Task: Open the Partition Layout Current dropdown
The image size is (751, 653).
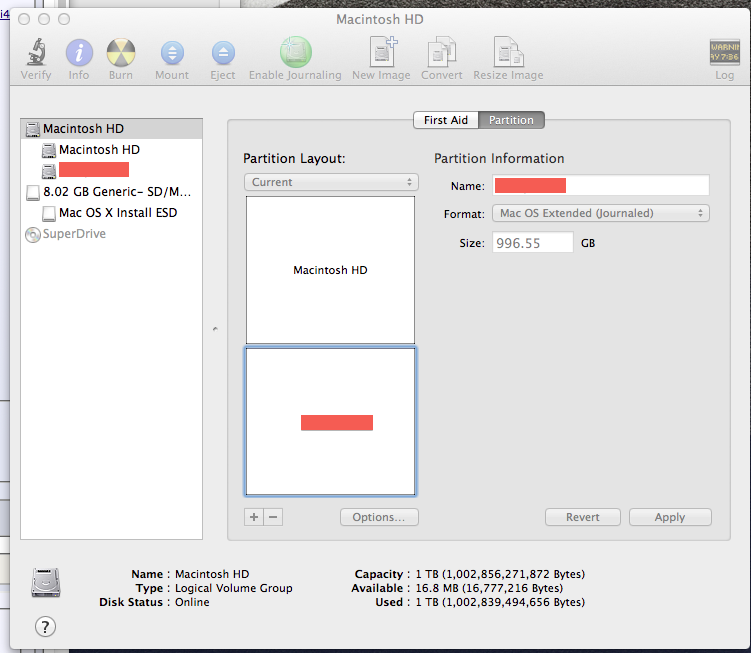Action: pyautogui.click(x=331, y=183)
